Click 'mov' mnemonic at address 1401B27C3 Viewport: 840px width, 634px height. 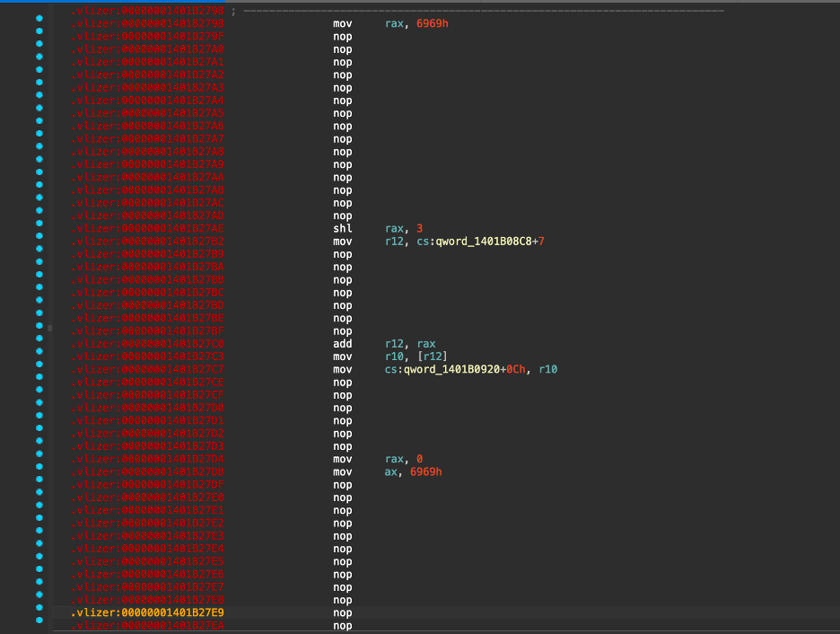(x=342, y=357)
